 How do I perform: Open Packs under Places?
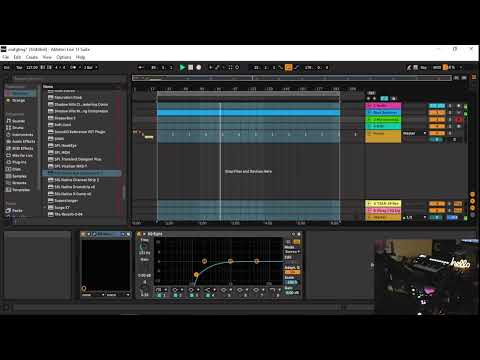click(17, 211)
